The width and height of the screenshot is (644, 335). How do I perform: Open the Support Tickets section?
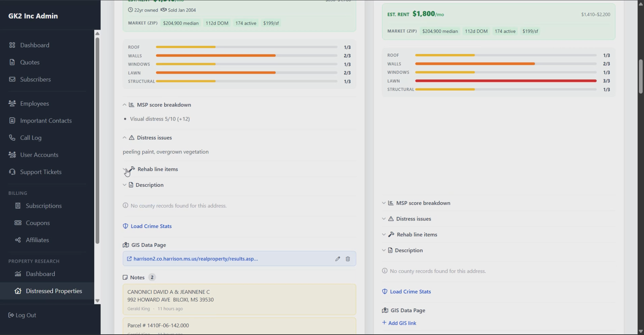pos(40,172)
